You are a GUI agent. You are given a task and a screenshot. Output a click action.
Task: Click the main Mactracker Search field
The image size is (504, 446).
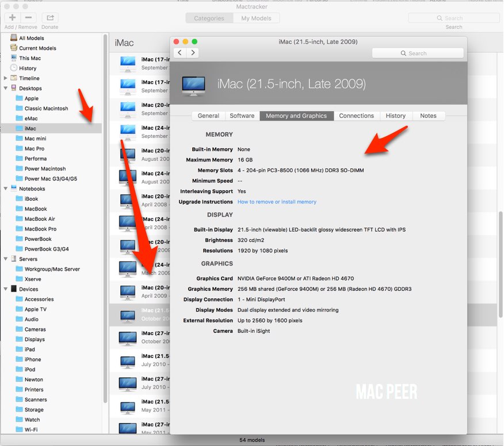453,18
